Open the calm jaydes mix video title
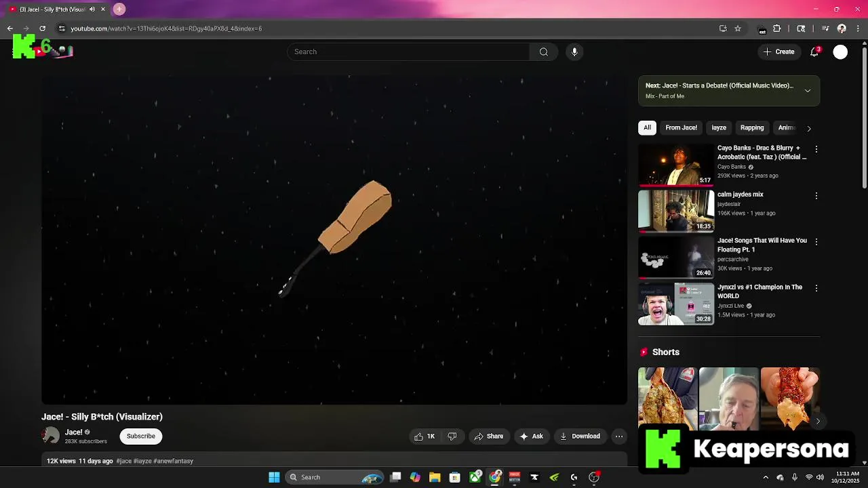868x488 pixels. pyautogui.click(x=741, y=195)
